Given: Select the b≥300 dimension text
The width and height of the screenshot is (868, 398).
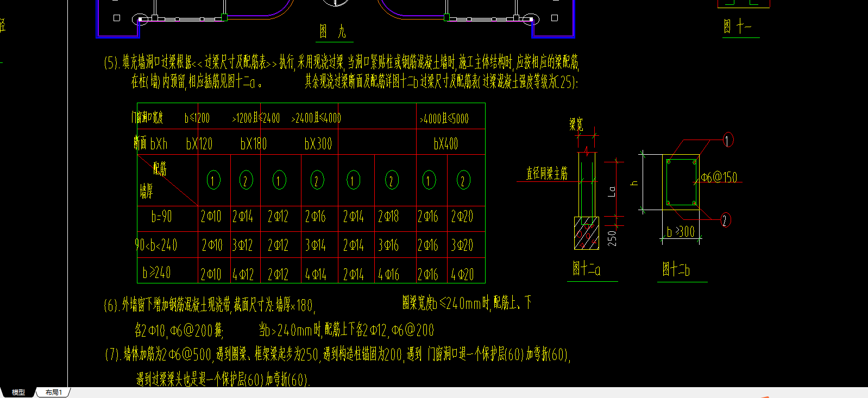Looking at the screenshot, I should tap(681, 232).
